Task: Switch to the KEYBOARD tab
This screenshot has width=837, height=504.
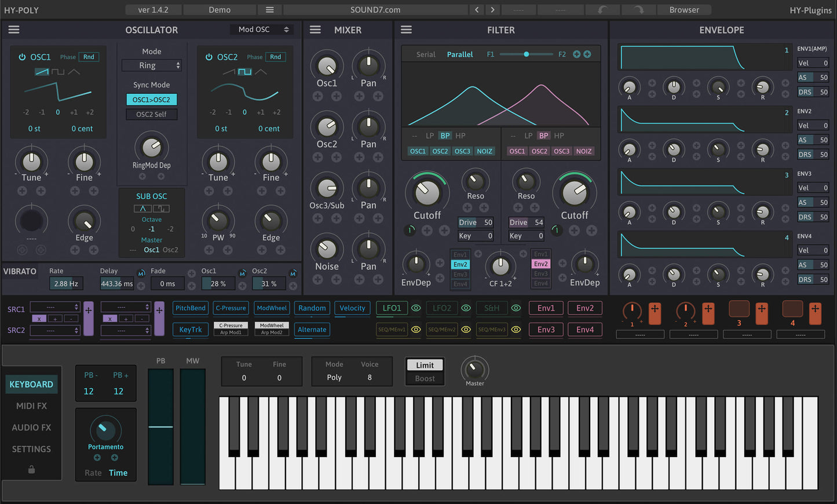Action: pos(31,384)
